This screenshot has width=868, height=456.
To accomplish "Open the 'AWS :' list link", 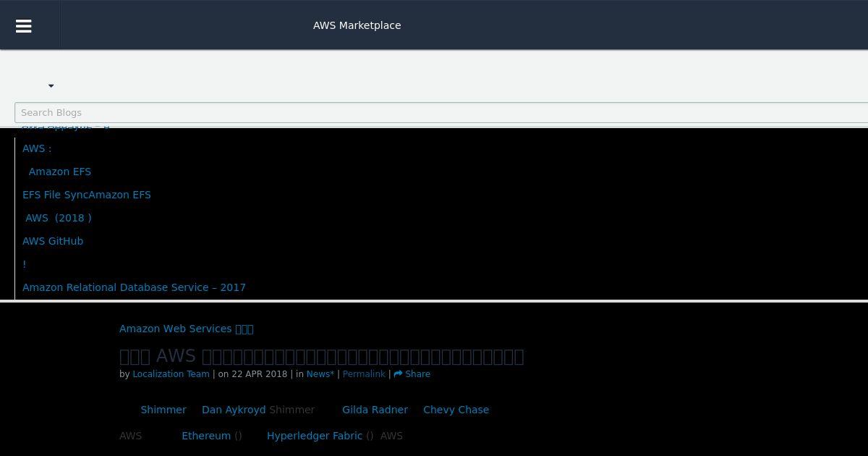I will (x=37, y=148).
